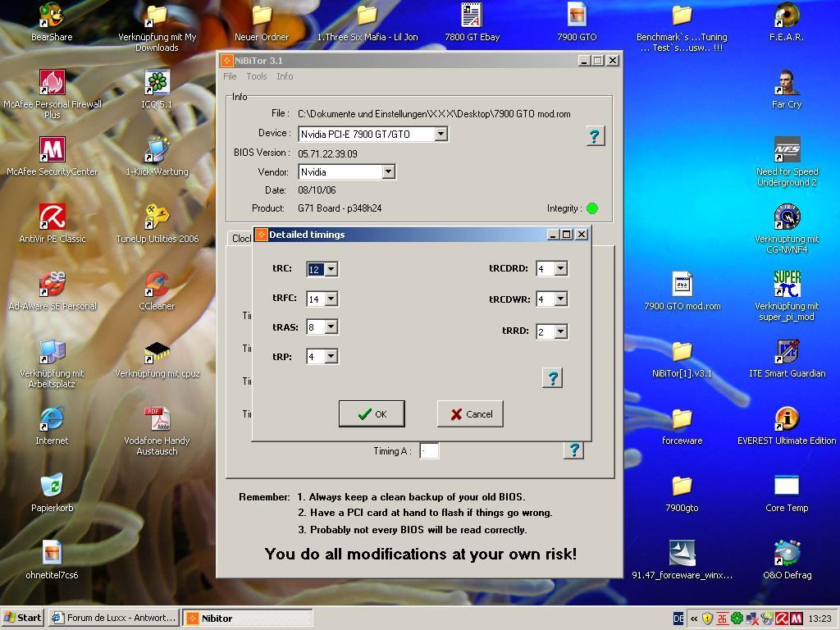This screenshot has height=630, width=840.
Task: Expand the tRFC dropdown
Action: point(331,299)
